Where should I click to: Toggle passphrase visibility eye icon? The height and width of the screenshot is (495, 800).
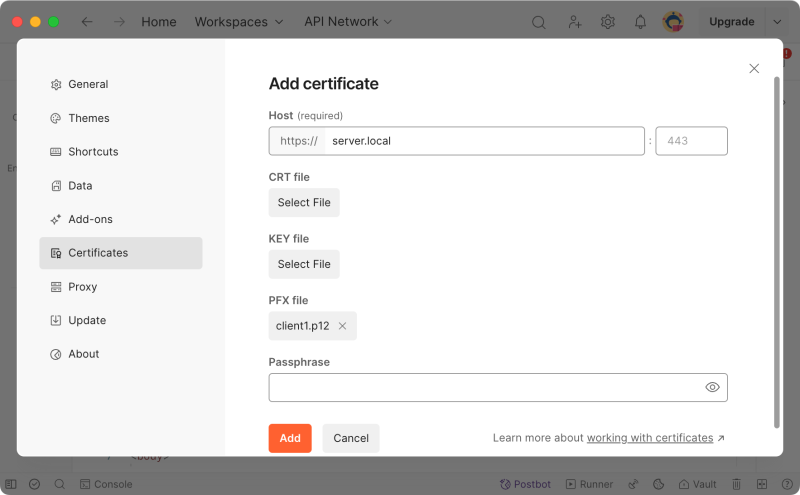click(x=712, y=387)
